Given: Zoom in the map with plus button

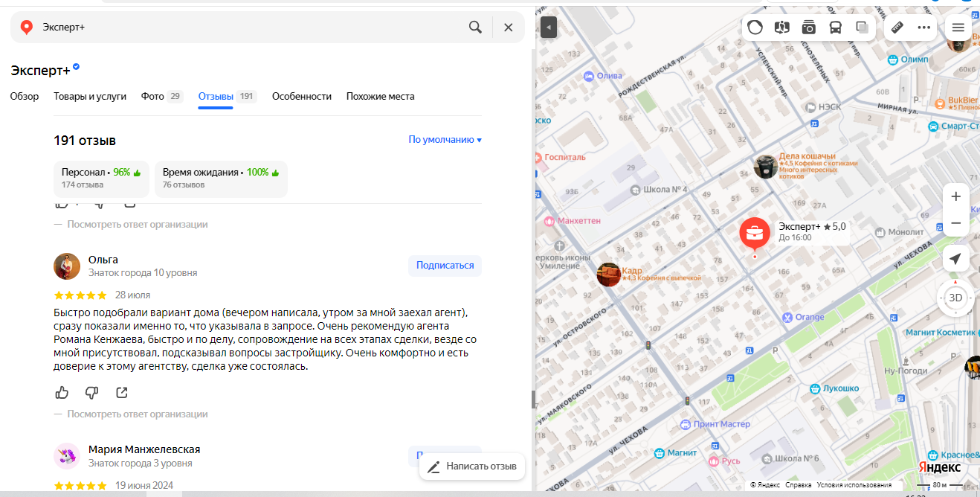Looking at the screenshot, I should [x=955, y=196].
